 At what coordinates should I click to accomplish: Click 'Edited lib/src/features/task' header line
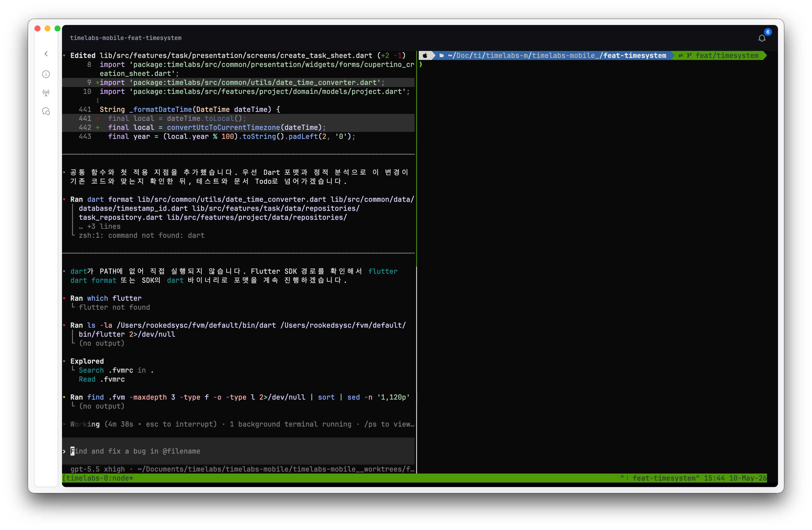tap(238, 55)
